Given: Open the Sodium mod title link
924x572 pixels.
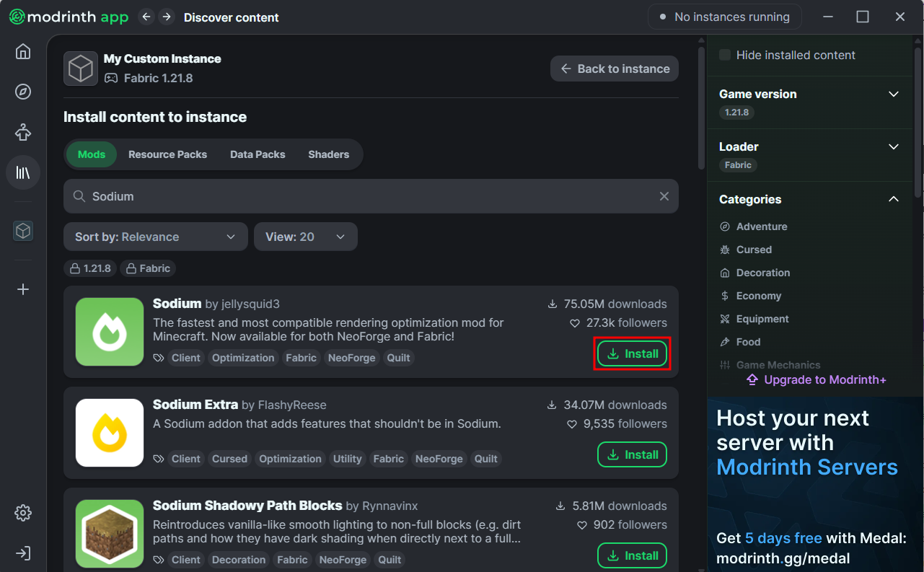Looking at the screenshot, I should tap(177, 304).
